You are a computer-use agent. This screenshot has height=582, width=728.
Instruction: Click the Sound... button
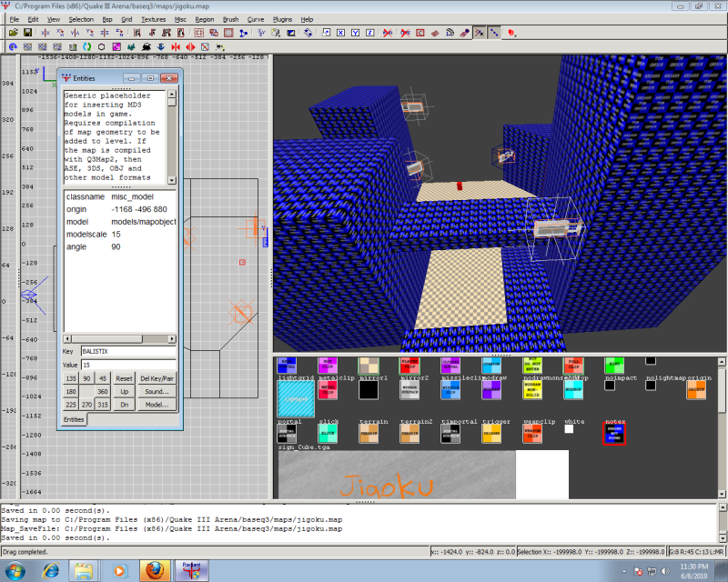click(157, 391)
